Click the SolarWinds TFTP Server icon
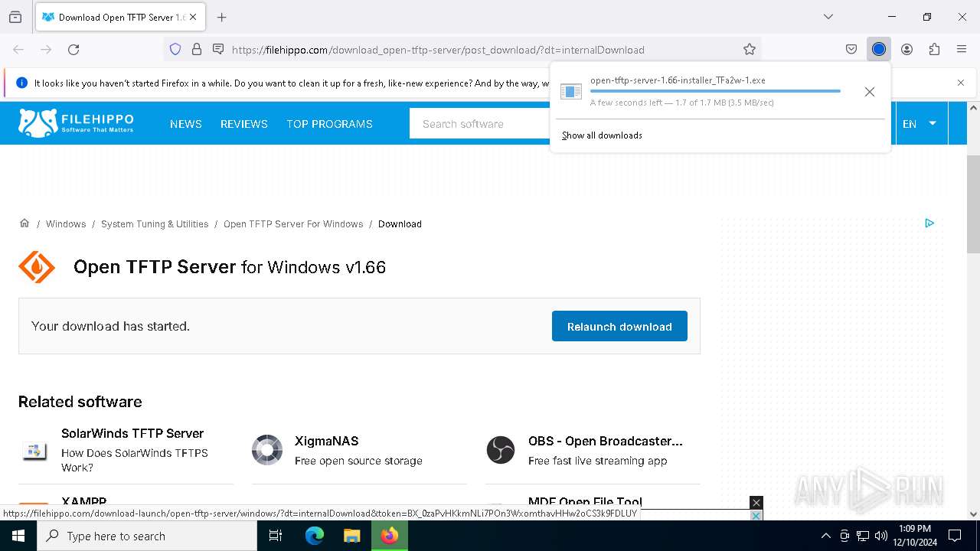 coord(33,451)
